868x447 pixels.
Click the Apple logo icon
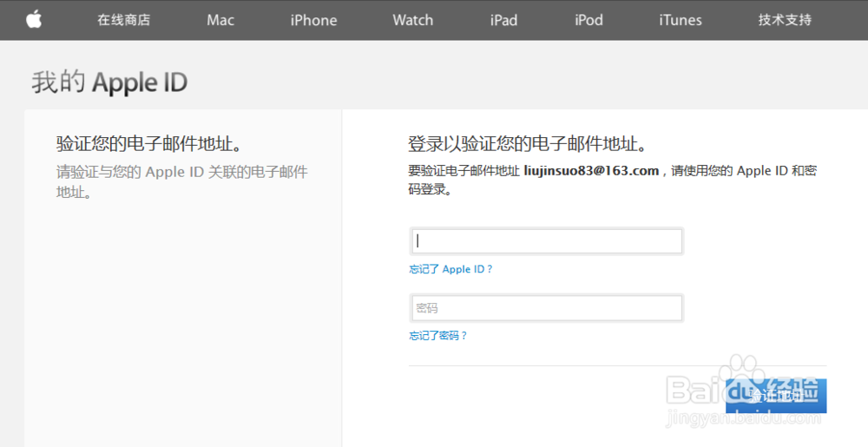point(34,20)
